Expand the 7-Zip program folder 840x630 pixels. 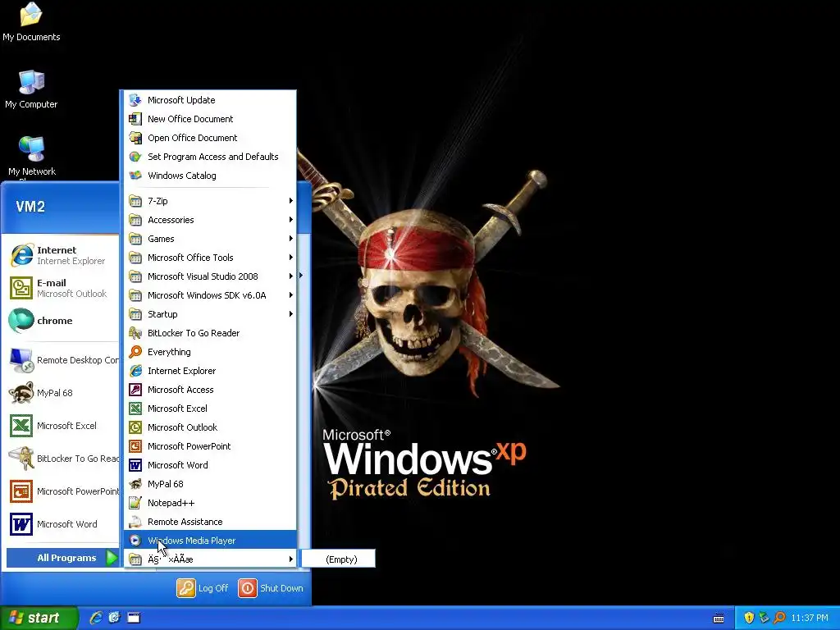click(210, 201)
